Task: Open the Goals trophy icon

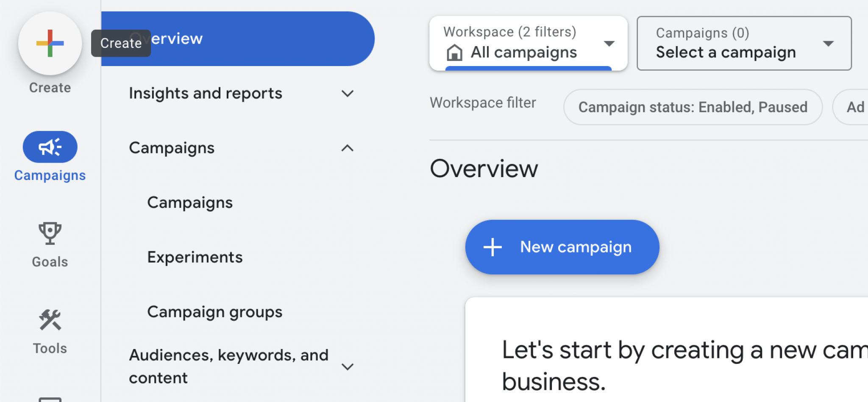Action: pos(50,233)
